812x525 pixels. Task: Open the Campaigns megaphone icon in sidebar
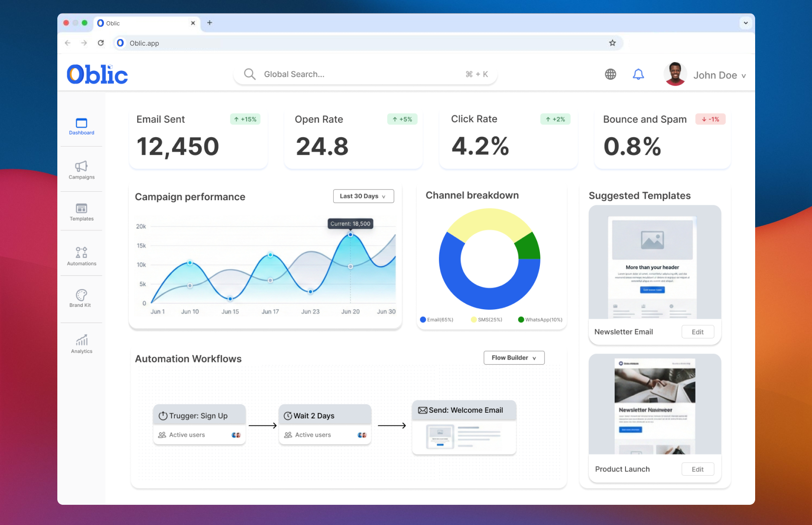point(81,166)
